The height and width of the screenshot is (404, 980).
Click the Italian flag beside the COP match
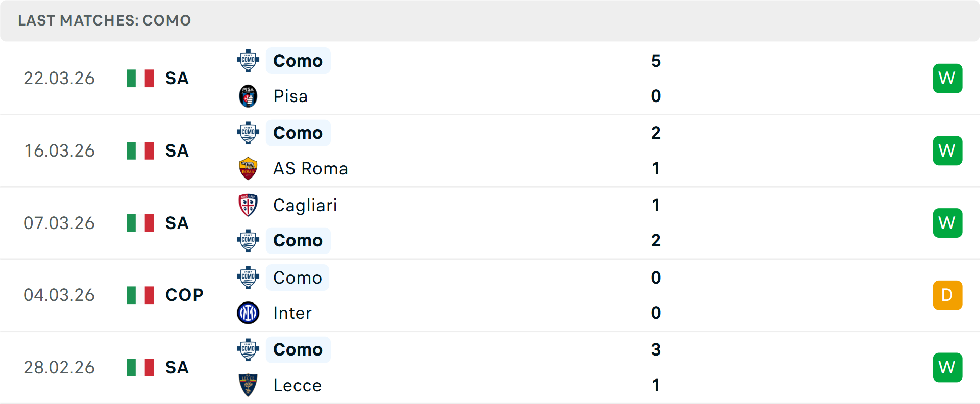point(140,295)
